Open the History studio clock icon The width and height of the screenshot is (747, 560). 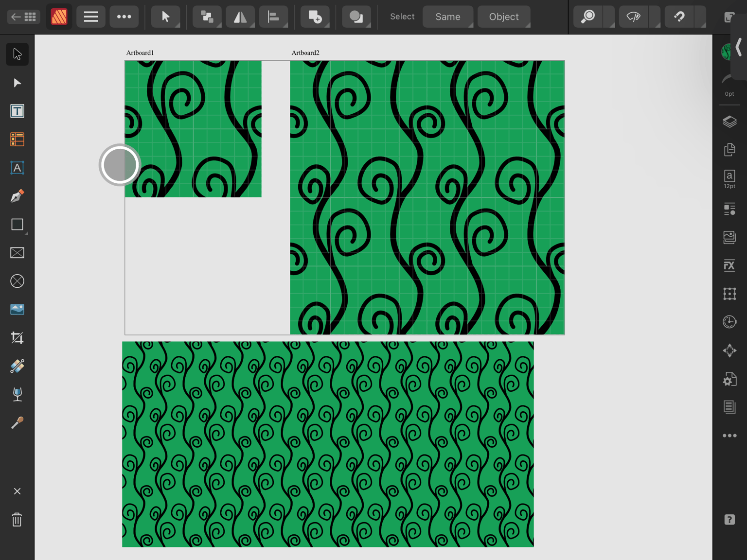click(729, 322)
